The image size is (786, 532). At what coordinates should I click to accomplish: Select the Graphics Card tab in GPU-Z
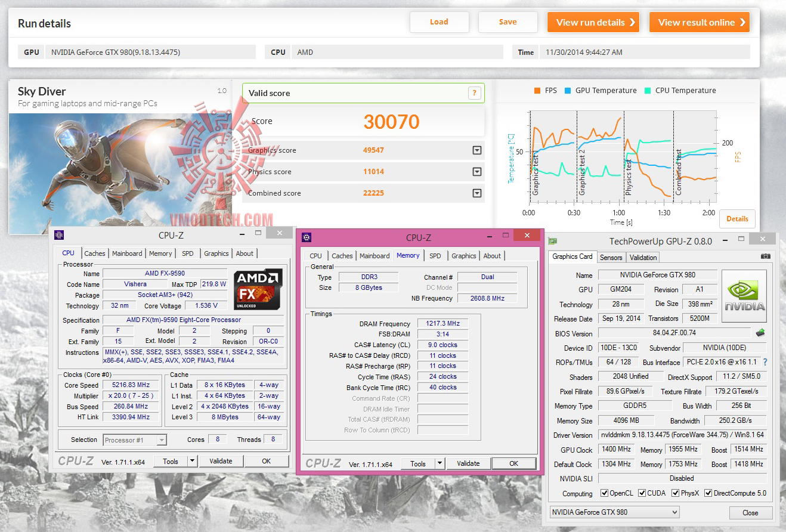coord(572,256)
